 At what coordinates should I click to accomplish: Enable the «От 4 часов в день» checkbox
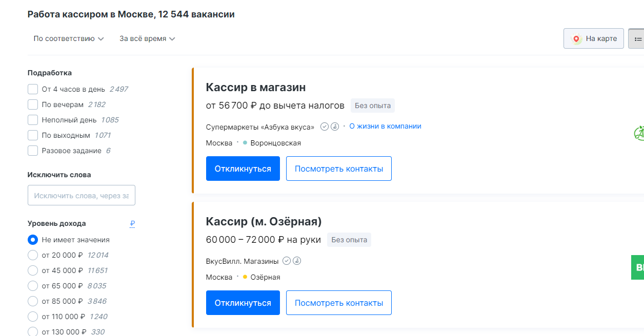pyautogui.click(x=33, y=89)
